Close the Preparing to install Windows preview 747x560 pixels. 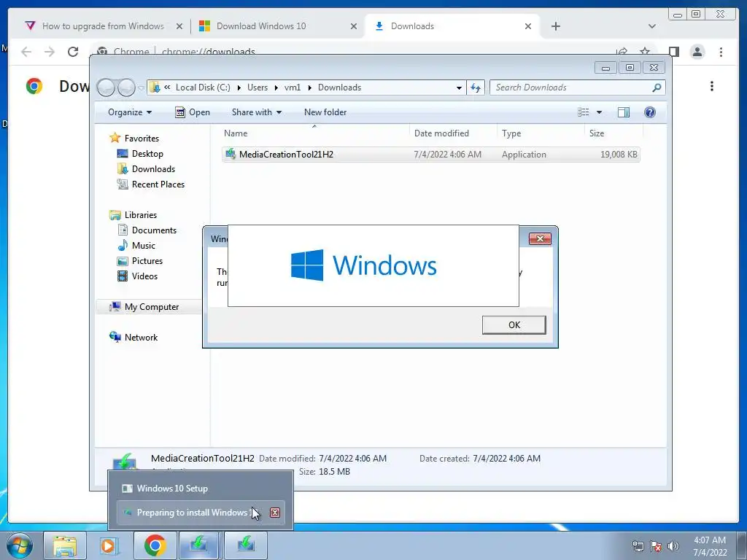click(275, 513)
